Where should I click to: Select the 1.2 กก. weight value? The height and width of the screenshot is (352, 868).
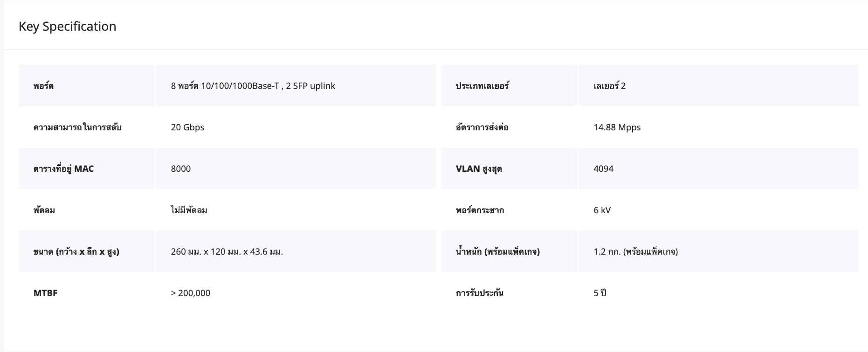pyautogui.click(x=635, y=252)
